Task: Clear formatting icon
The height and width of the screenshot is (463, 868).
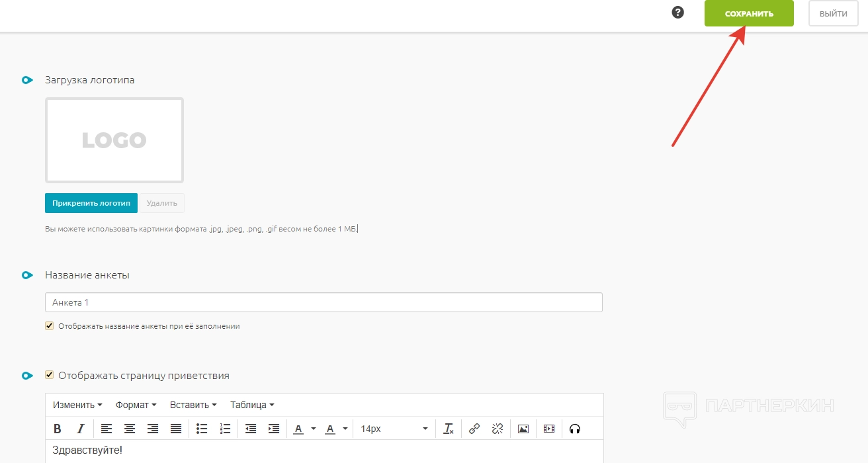Action: pyautogui.click(x=449, y=429)
